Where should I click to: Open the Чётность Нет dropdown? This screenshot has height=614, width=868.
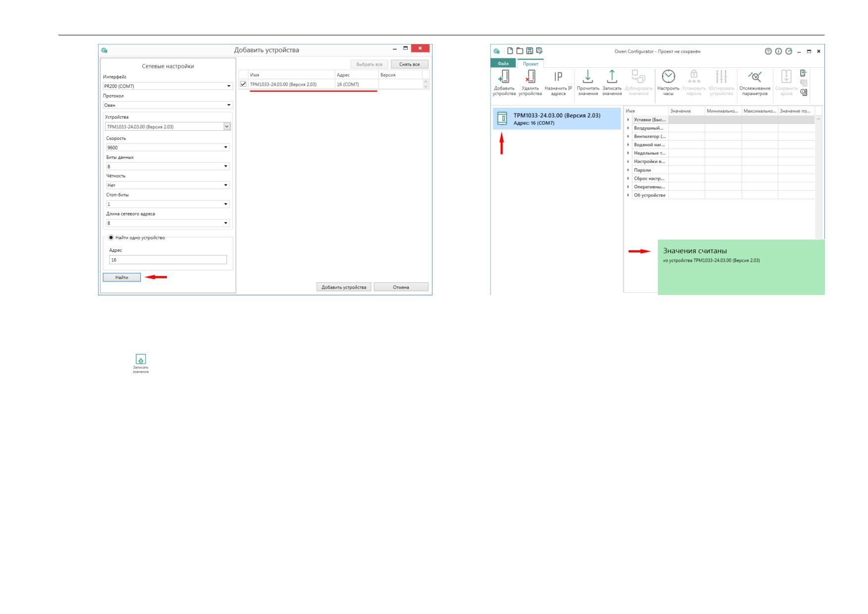167,185
